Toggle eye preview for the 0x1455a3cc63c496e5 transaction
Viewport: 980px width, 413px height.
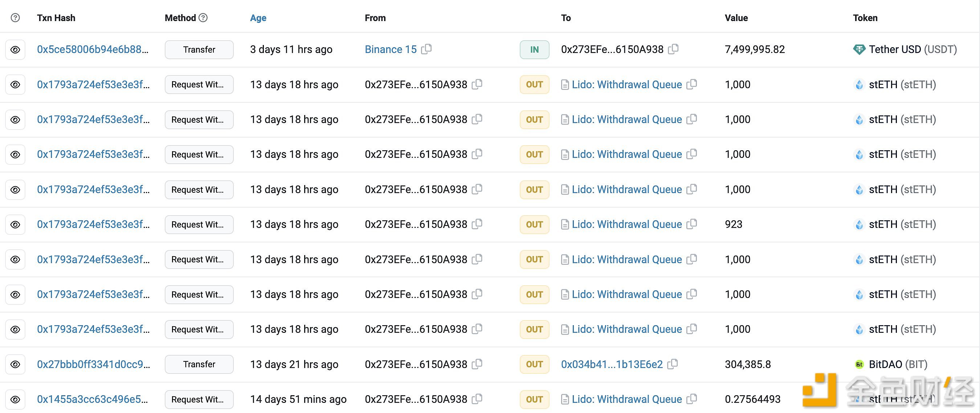click(x=15, y=399)
